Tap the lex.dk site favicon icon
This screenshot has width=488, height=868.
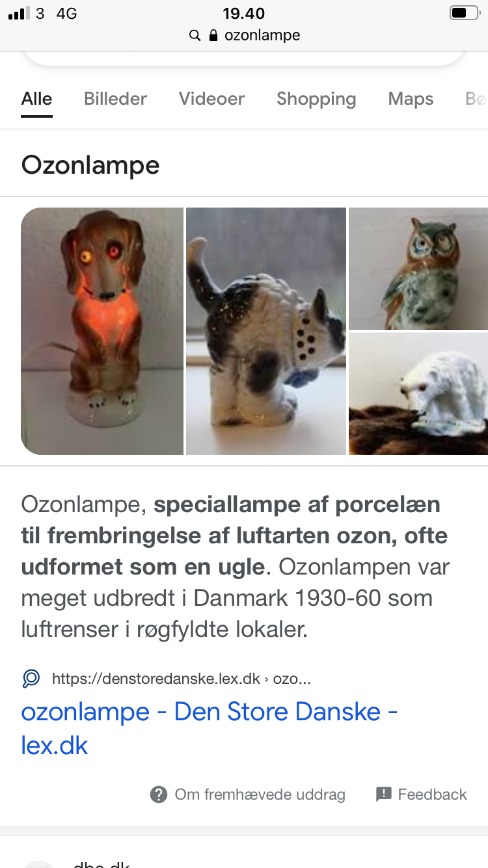31,679
